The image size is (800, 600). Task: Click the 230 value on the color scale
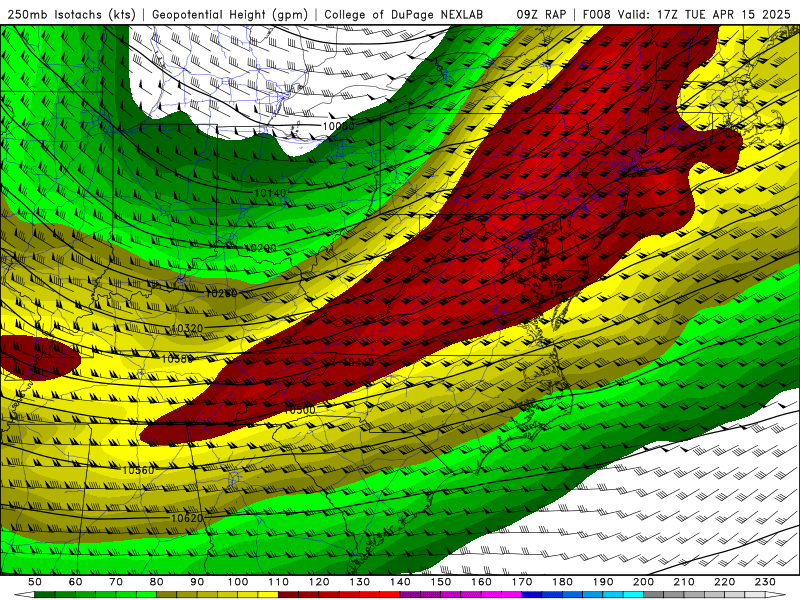(765, 582)
